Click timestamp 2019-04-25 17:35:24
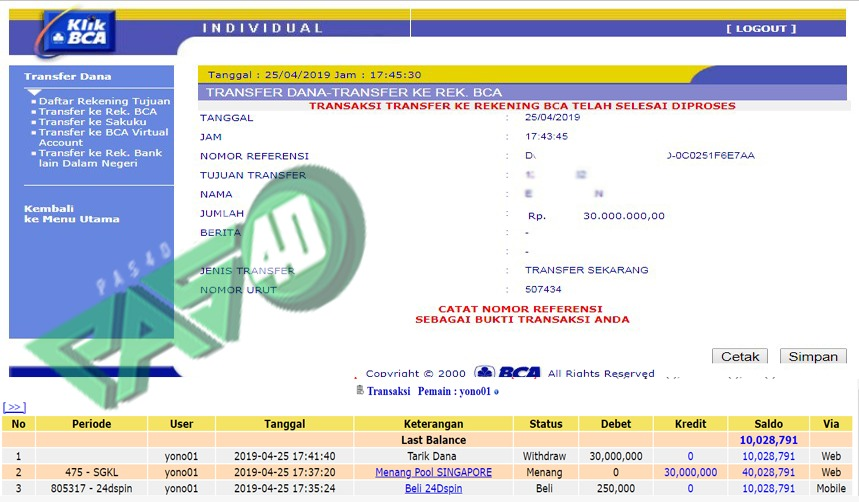The width and height of the screenshot is (859, 502). pos(284,488)
